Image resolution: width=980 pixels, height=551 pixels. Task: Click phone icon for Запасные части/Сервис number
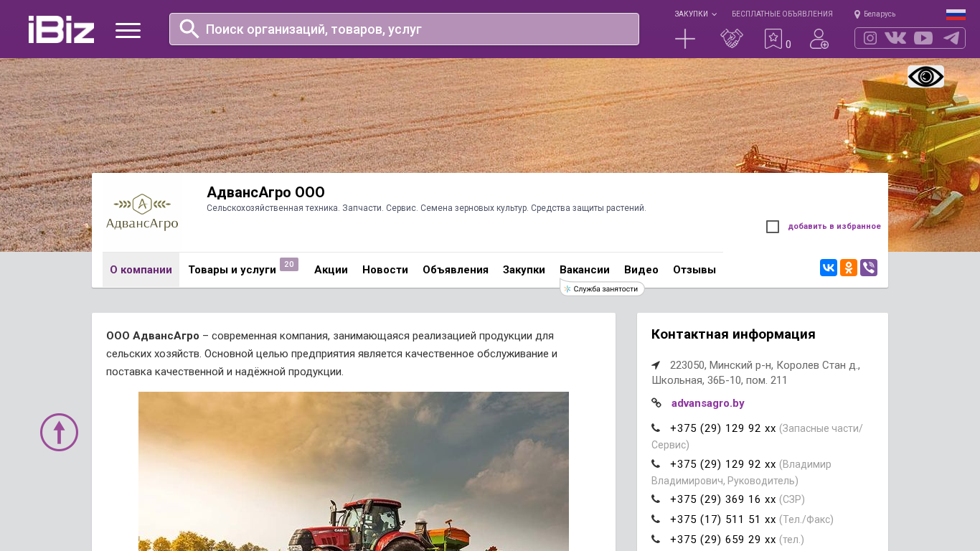coord(656,428)
